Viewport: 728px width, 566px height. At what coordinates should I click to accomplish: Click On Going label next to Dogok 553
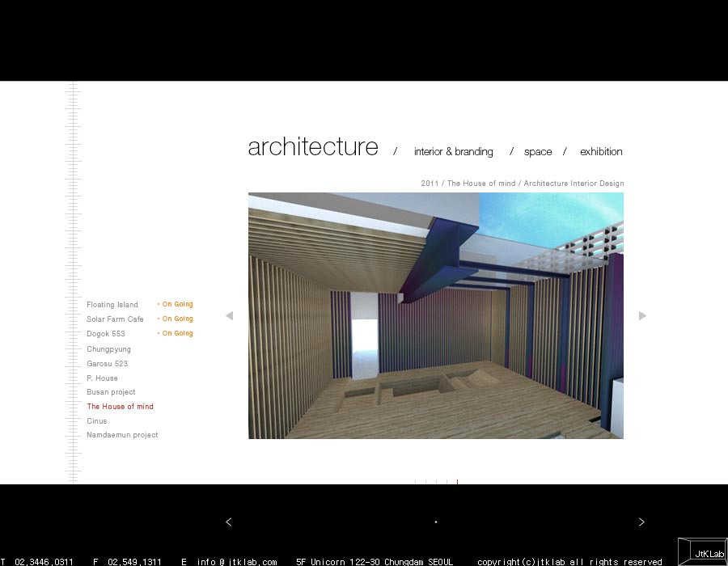tap(176, 333)
